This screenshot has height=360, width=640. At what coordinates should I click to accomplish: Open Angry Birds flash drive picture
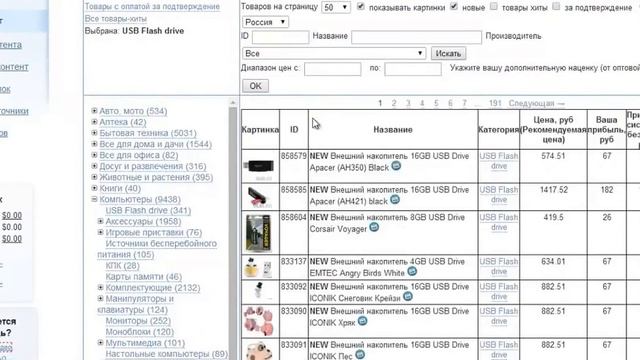[259, 267]
